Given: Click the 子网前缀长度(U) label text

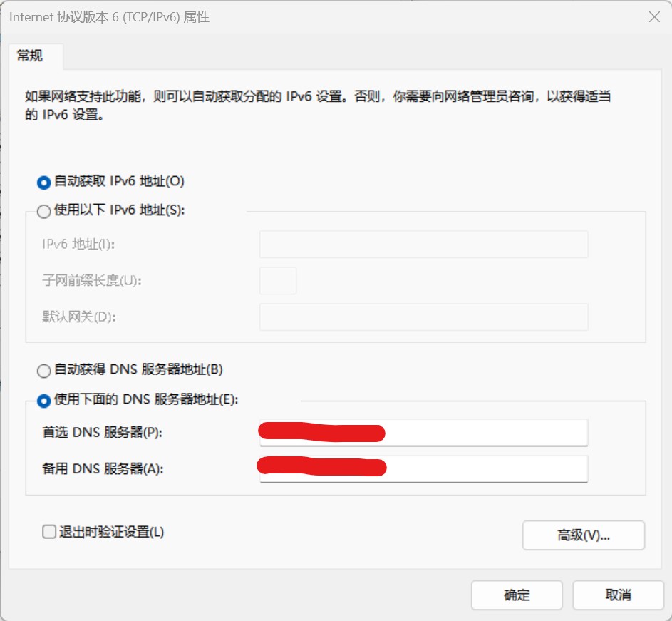Looking at the screenshot, I should 91,281.
